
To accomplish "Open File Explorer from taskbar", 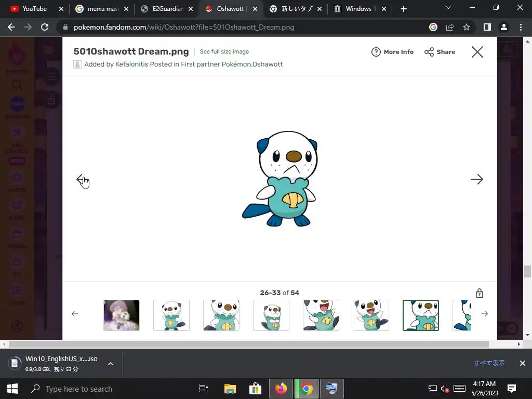I will point(230,389).
